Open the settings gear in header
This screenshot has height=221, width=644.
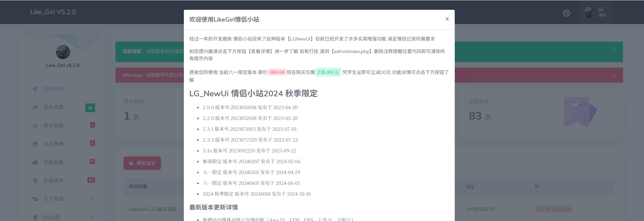566,13
